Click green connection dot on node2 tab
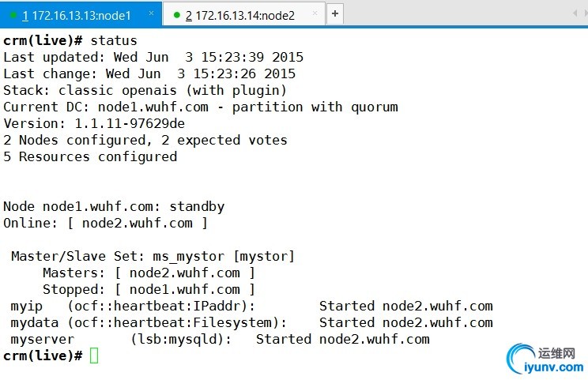The height and width of the screenshot is (380, 588). tap(175, 14)
